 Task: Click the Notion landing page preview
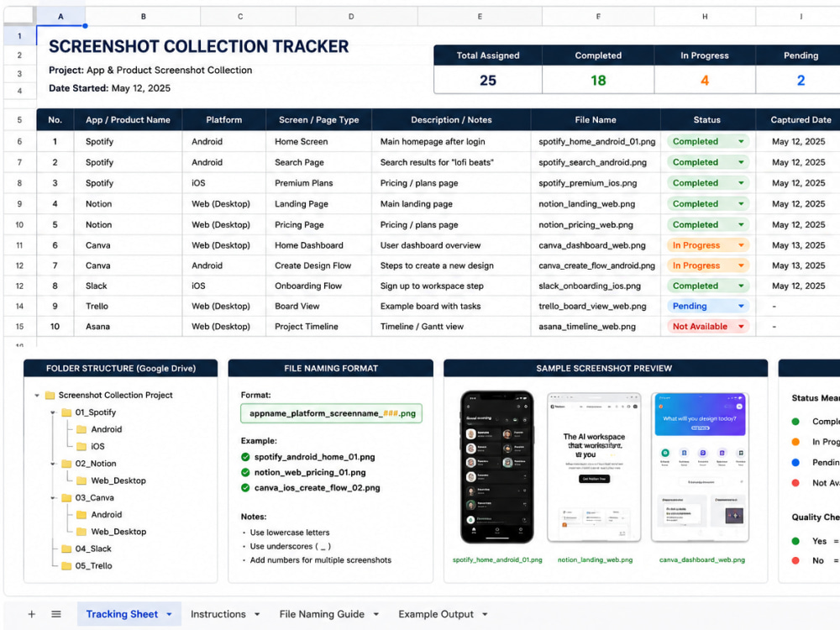594,467
